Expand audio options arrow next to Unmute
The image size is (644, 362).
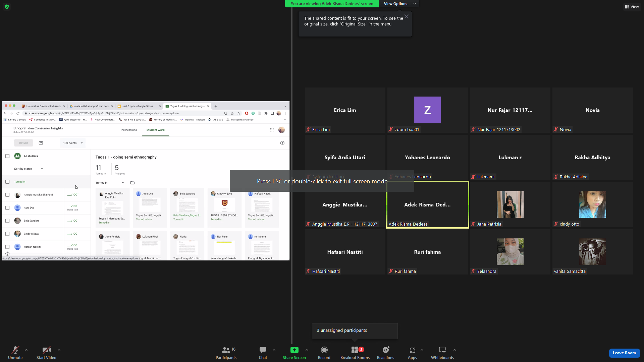(26, 350)
